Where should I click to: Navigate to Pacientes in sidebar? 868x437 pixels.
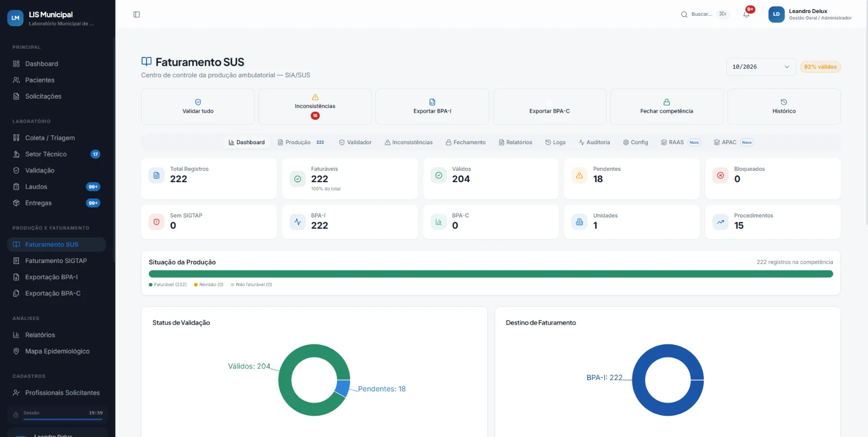(56, 80)
